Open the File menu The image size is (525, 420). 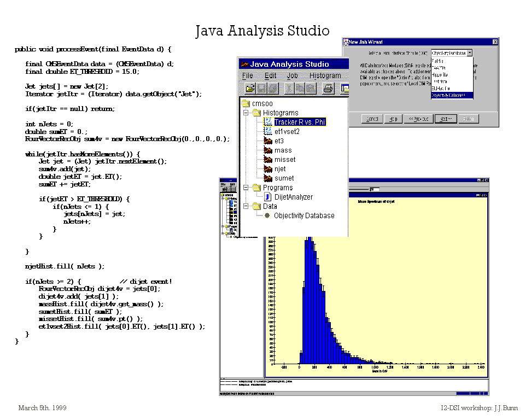(248, 76)
